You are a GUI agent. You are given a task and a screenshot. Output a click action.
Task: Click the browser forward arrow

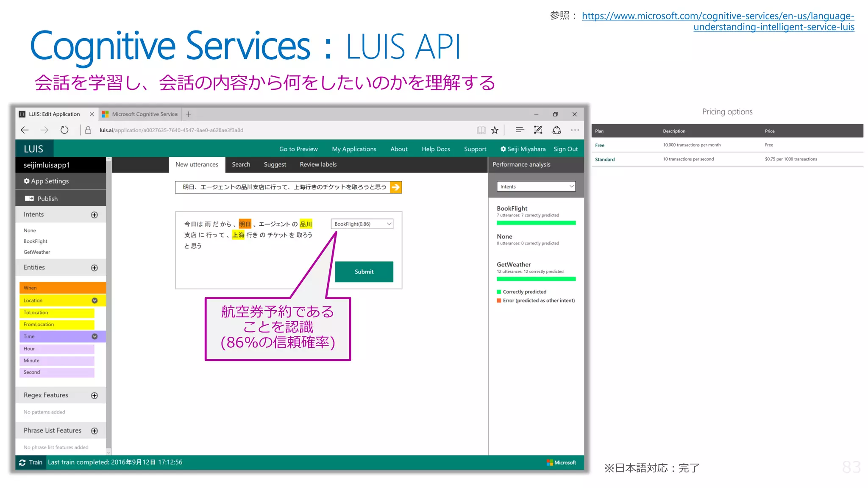pos(45,130)
